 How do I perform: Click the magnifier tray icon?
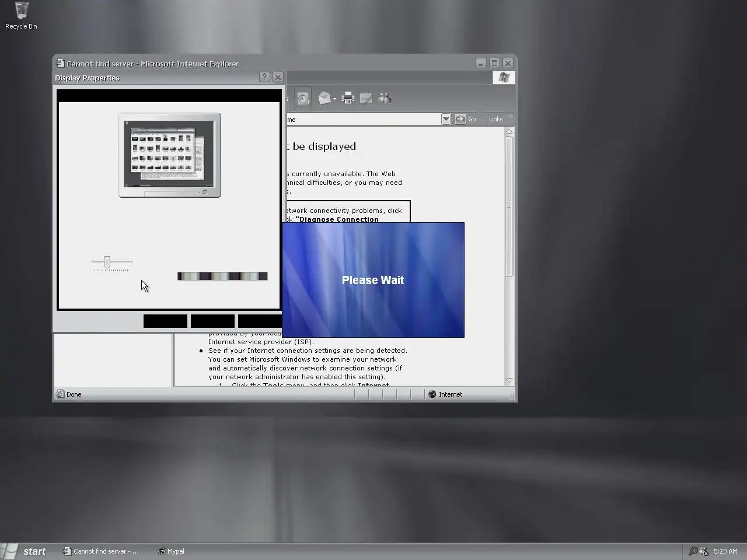point(693,551)
